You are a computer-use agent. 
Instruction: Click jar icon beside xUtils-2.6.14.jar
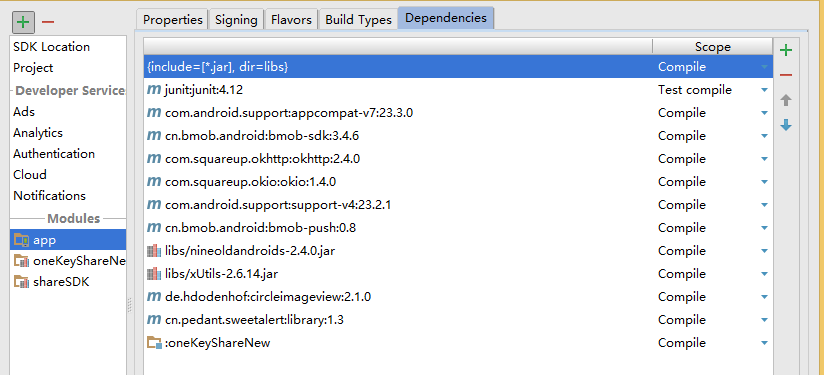(x=154, y=274)
